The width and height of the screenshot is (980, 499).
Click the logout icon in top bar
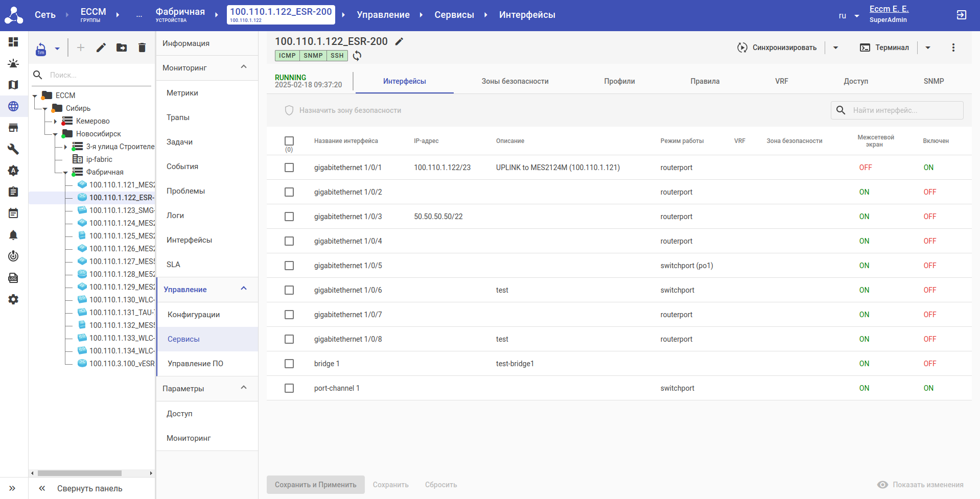point(961,15)
